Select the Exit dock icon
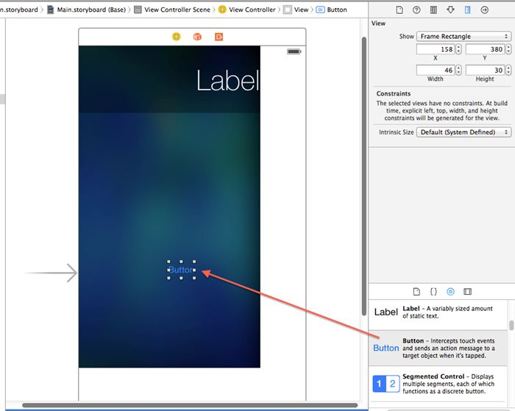 pyautogui.click(x=219, y=37)
